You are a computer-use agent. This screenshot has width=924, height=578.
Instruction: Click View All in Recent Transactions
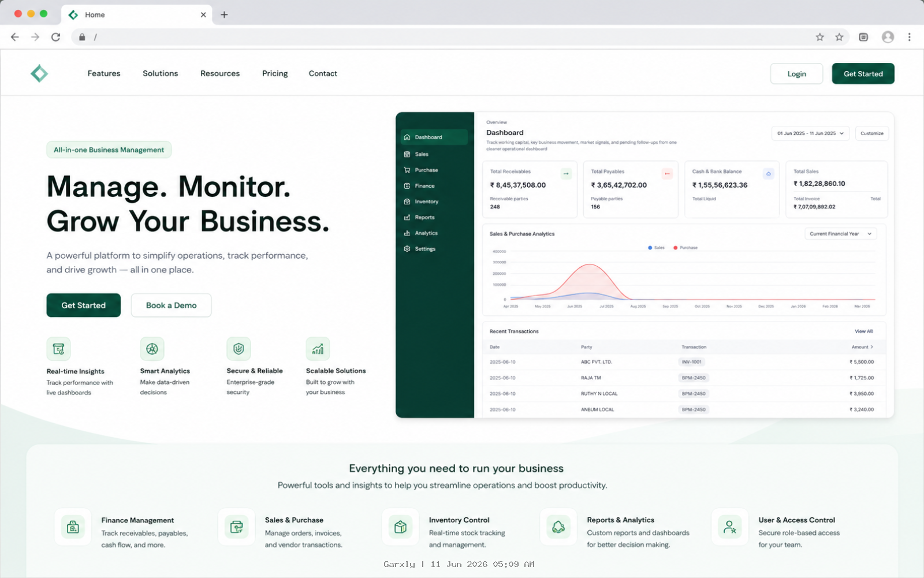click(x=864, y=331)
